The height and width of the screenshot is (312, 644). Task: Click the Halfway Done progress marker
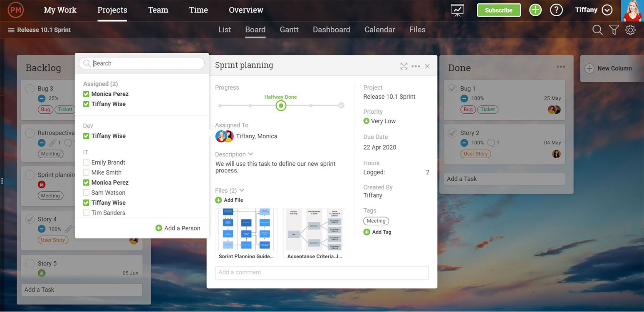[x=281, y=106]
